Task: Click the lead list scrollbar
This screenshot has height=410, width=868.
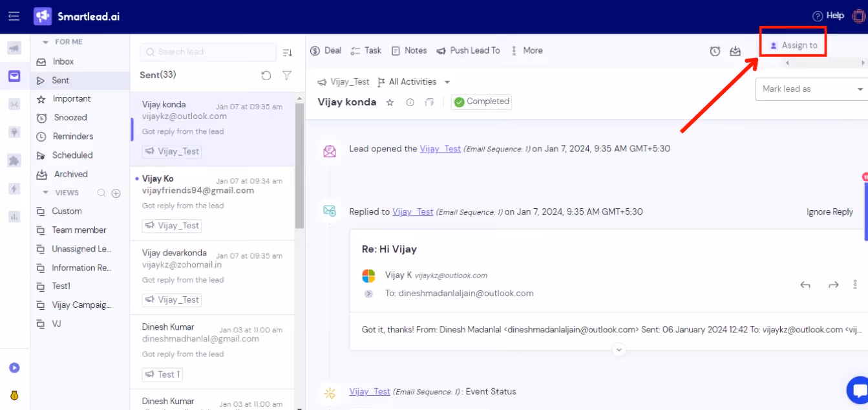Action: click(x=299, y=165)
